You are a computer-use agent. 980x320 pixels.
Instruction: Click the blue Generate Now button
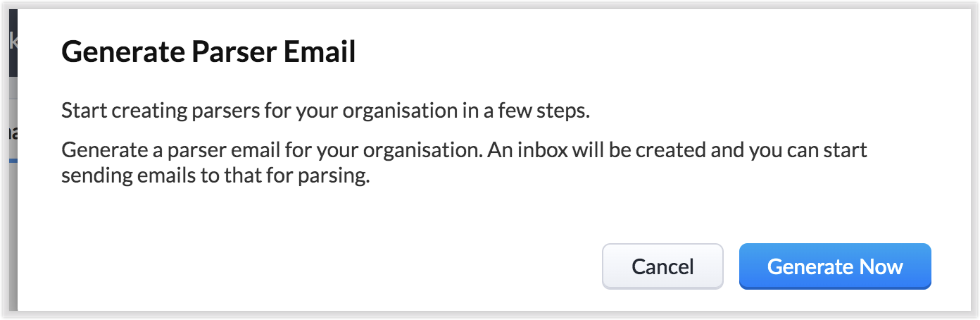tap(835, 266)
